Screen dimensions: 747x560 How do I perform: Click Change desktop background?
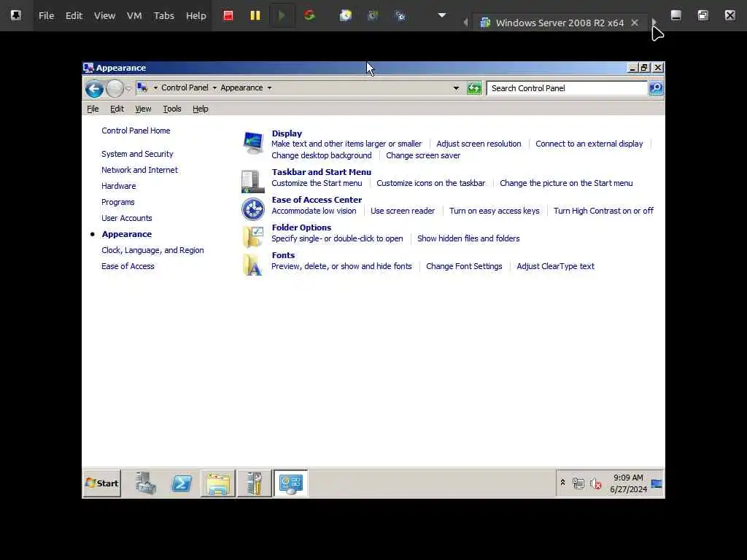click(322, 156)
